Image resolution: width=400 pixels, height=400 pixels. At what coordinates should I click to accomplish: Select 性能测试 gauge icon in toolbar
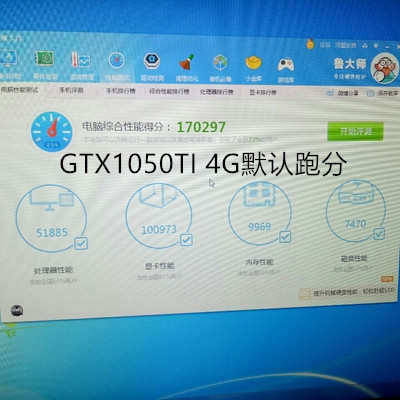point(116,61)
